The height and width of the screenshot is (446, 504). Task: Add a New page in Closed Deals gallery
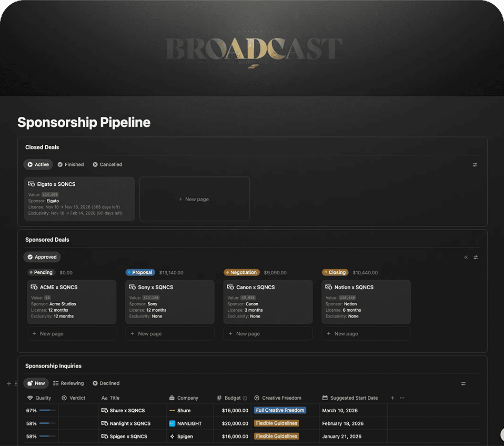(x=195, y=199)
